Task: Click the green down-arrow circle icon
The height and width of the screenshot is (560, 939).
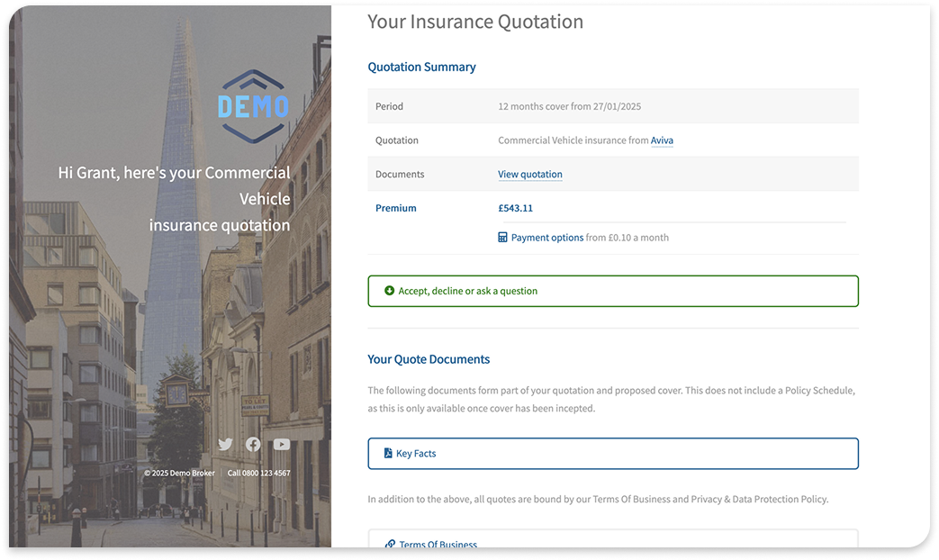Action: click(x=389, y=291)
